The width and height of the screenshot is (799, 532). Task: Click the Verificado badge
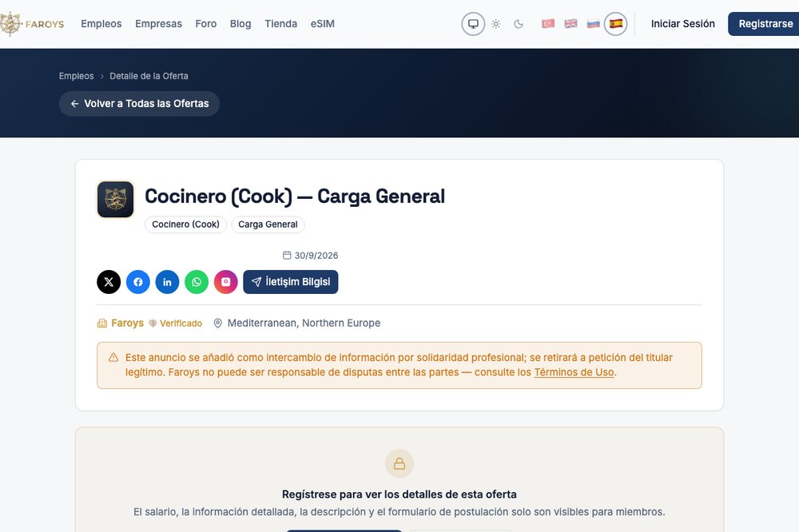pos(175,323)
